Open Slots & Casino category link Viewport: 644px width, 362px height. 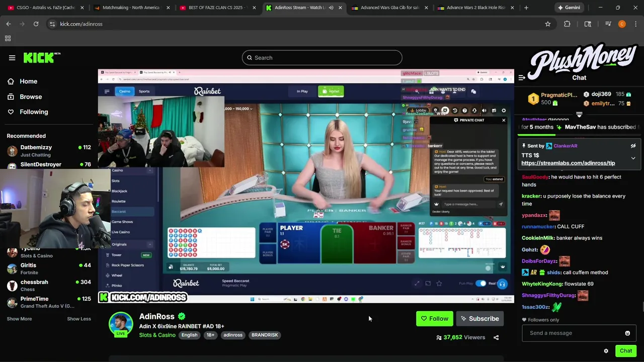[157, 335]
